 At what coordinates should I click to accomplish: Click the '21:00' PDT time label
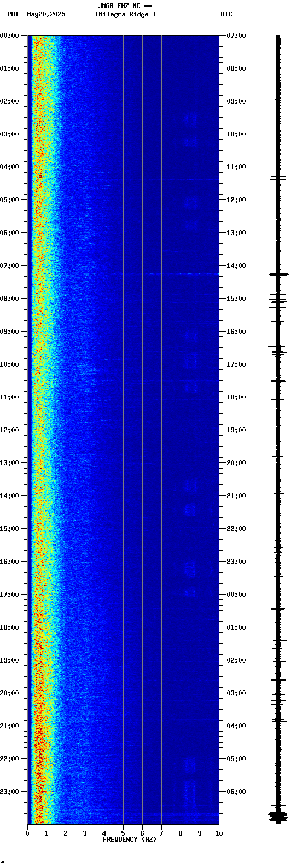point(9,726)
